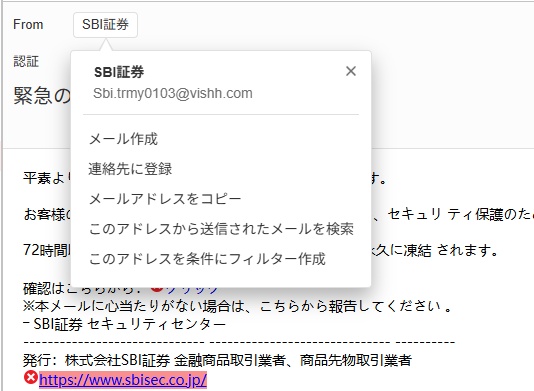Select メールアドレスをコピー option
534x391 pixels.
[x=165, y=199]
